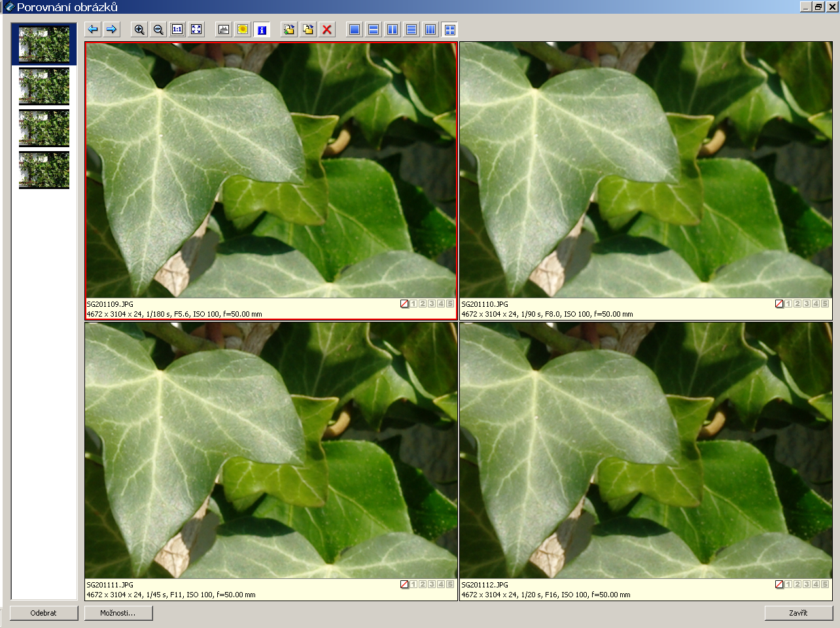Select the four-image grid layout
The image size is (840, 628).
[449, 29]
